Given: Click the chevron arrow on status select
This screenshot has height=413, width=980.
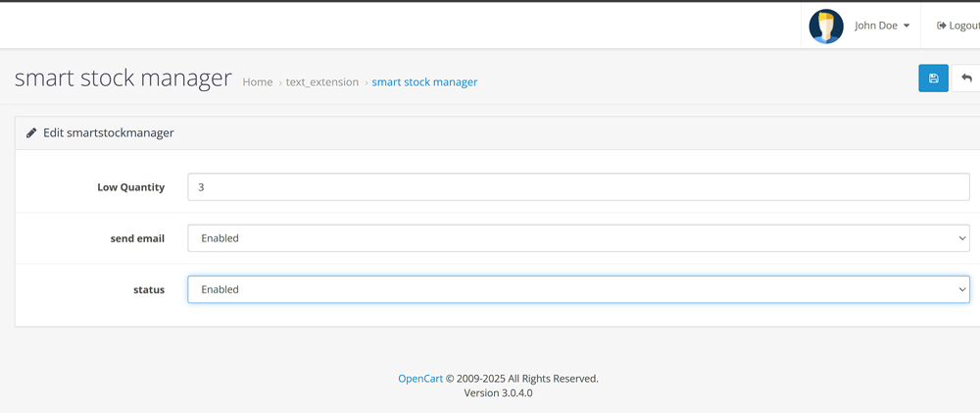Looking at the screenshot, I should coord(961,289).
